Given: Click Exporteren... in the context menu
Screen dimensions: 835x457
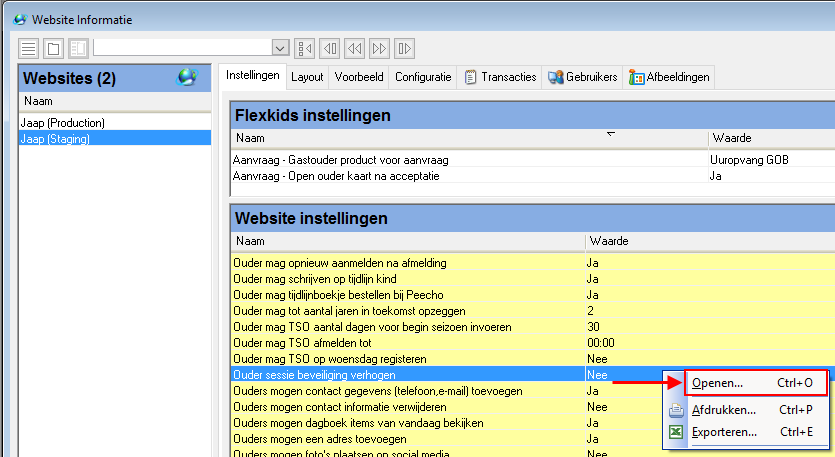Looking at the screenshot, I should (724, 432).
